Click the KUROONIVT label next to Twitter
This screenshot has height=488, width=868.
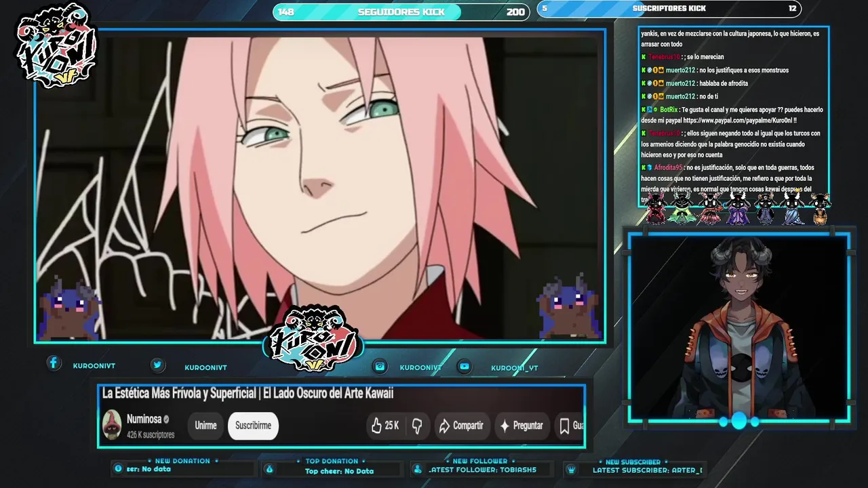[205, 367]
